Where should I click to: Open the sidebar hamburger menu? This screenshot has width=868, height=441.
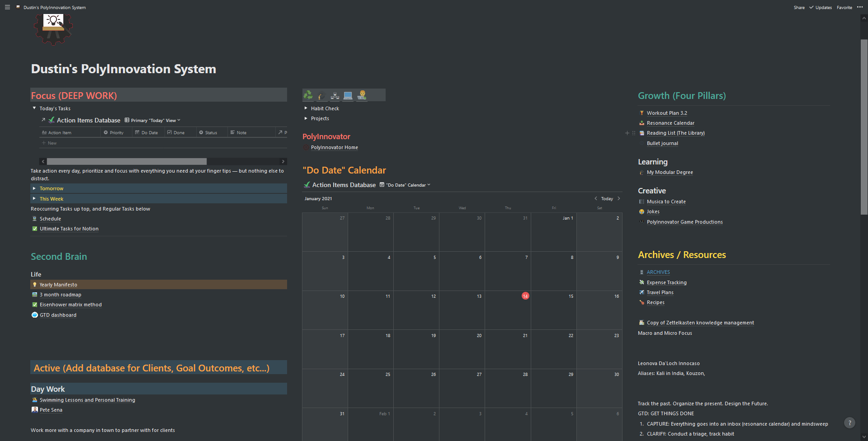coord(7,7)
